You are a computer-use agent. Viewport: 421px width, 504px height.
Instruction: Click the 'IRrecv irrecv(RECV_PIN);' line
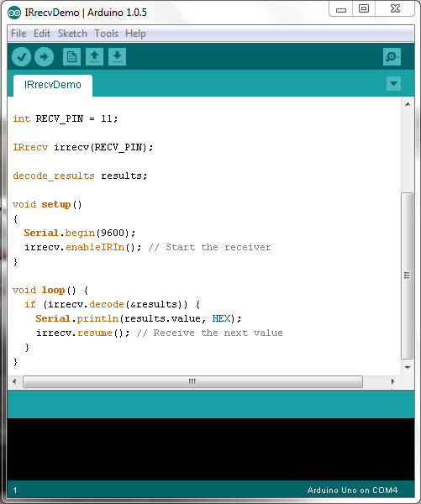[x=83, y=147]
